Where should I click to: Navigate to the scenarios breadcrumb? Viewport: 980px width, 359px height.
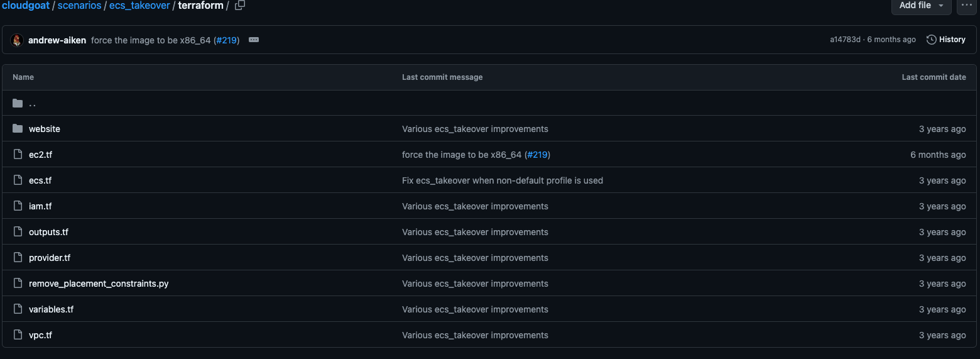79,5
